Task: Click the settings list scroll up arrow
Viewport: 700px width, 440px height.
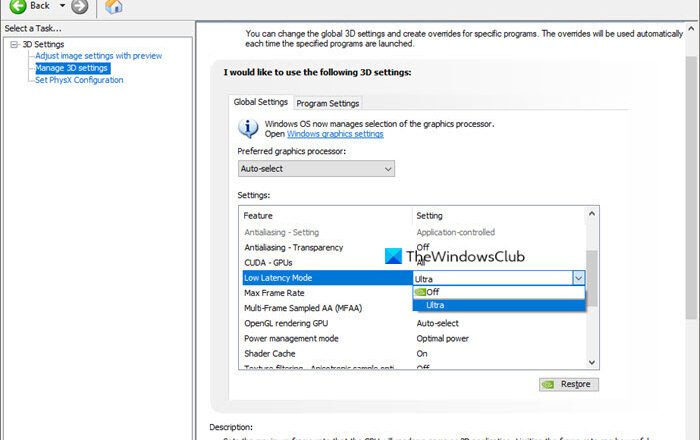Action: click(592, 213)
